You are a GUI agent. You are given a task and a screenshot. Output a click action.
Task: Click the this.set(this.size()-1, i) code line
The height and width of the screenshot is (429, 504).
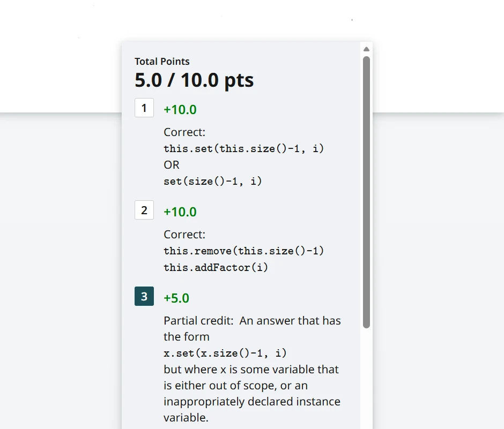click(243, 148)
